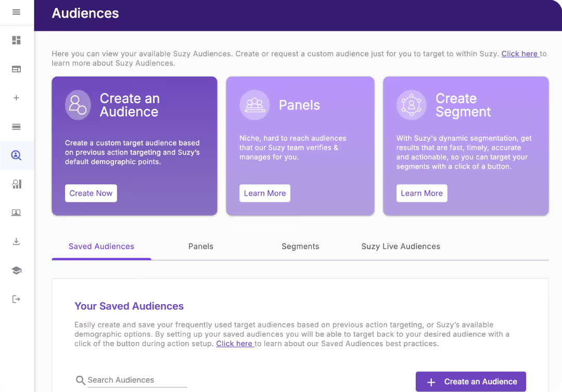Open the Suzy Live Audiences tab
The image size is (562, 392).
point(400,246)
